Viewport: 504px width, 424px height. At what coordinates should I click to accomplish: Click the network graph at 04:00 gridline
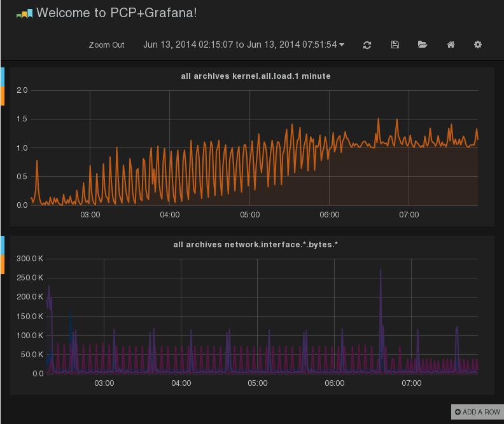[181, 316]
